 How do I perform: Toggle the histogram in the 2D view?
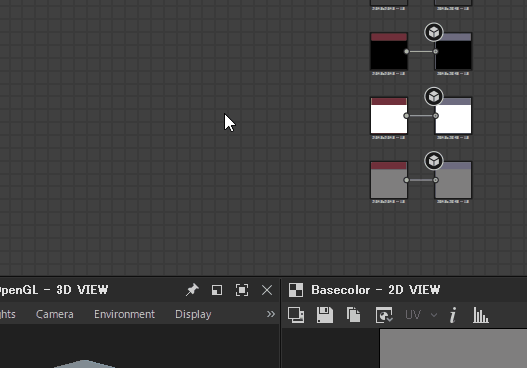481,315
